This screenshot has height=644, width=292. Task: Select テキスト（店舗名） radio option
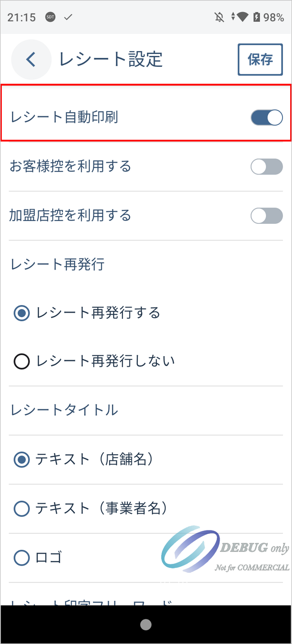click(22, 460)
